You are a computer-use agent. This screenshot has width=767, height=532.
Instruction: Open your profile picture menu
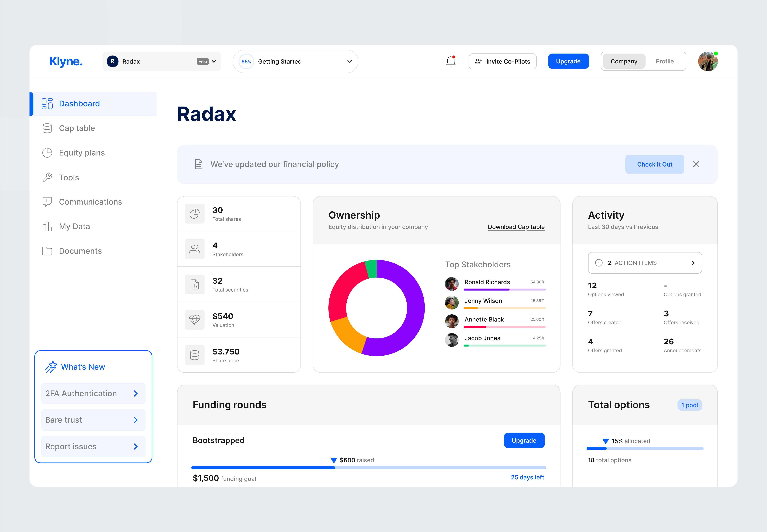tap(708, 61)
